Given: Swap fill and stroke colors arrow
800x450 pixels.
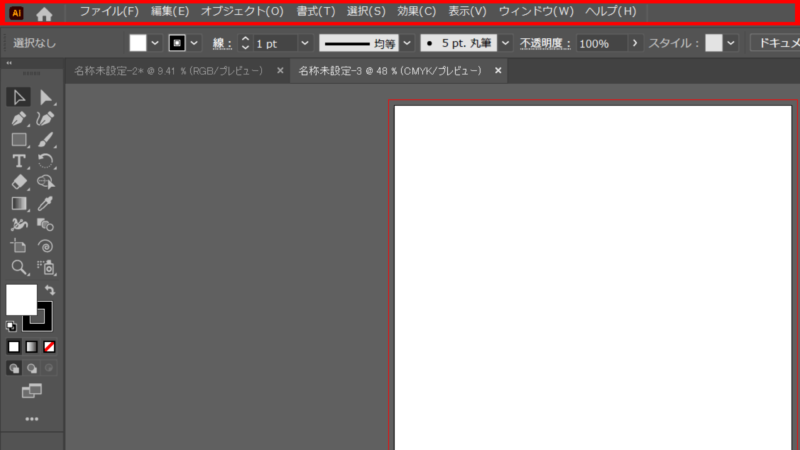Looking at the screenshot, I should point(49,290).
